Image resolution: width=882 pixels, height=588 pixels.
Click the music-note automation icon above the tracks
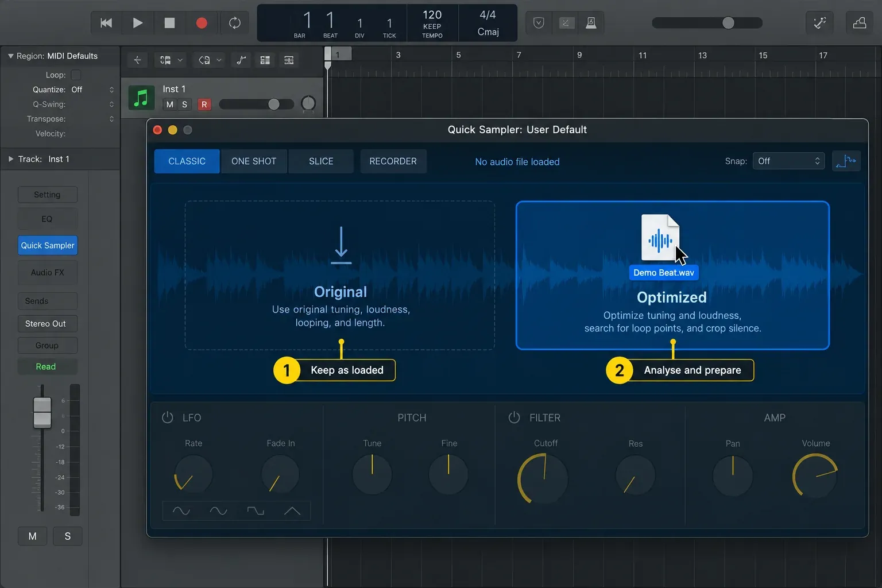(241, 60)
